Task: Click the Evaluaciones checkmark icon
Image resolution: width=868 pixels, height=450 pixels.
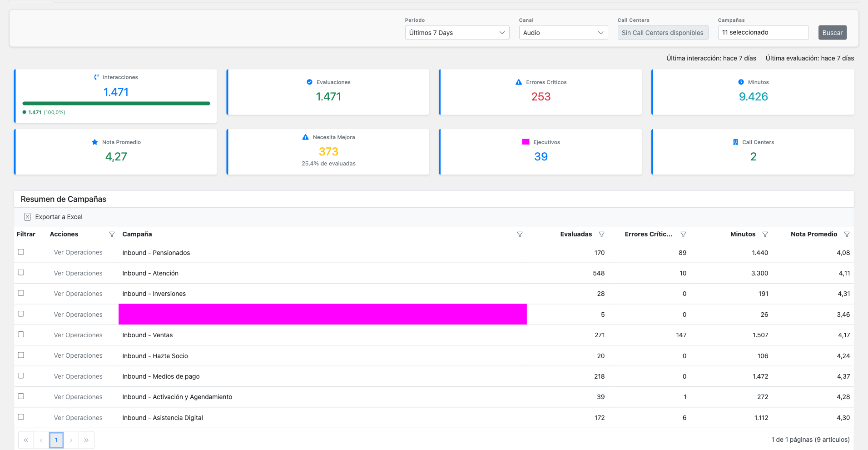Action: 309,82
